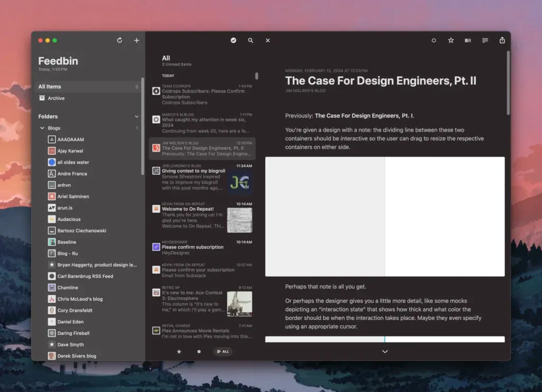Mark all items as read checkmark icon
This screenshot has width=542, height=392.
pyautogui.click(x=233, y=40)
